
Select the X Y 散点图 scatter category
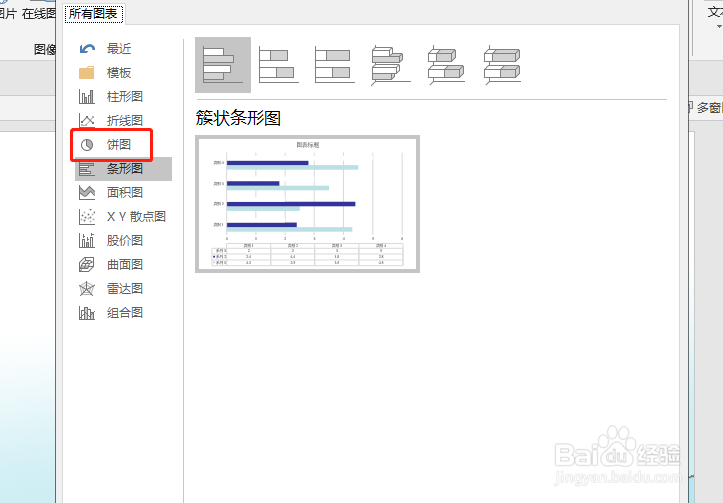click(x=124, y=216)
